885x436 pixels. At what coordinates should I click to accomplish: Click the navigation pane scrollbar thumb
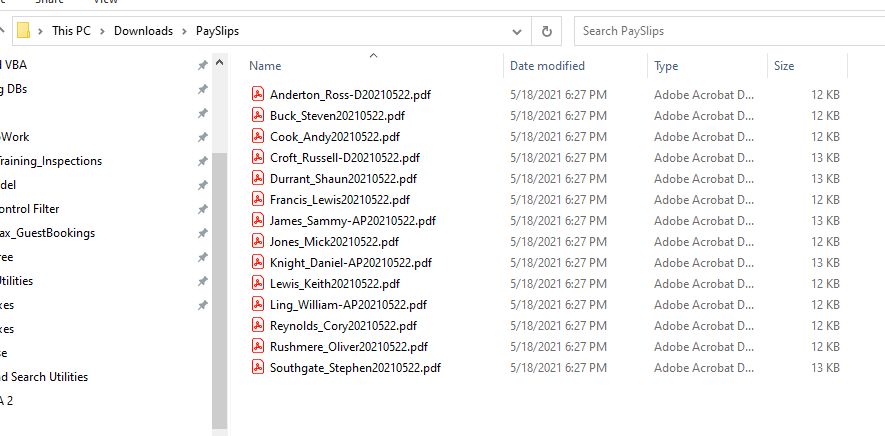tap(220, 291)
